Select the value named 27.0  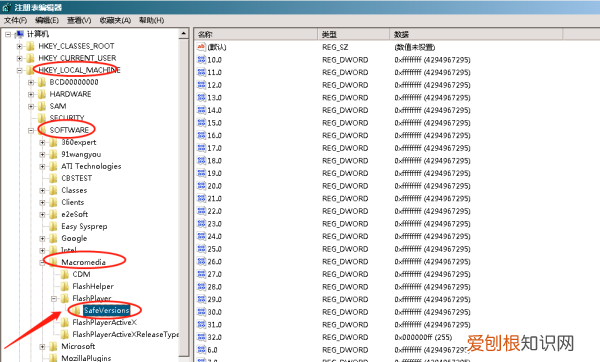[x=214, y=274]
